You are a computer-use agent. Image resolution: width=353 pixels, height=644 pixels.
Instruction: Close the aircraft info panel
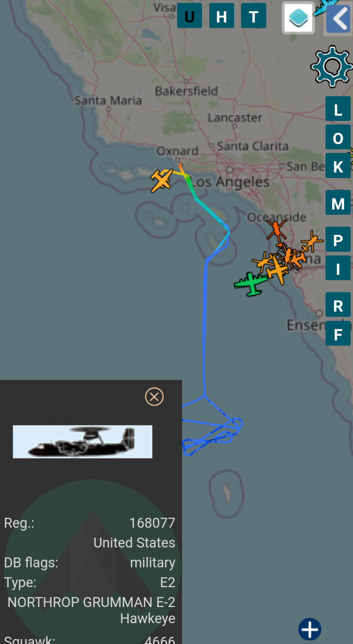click(x=154, y=397)
